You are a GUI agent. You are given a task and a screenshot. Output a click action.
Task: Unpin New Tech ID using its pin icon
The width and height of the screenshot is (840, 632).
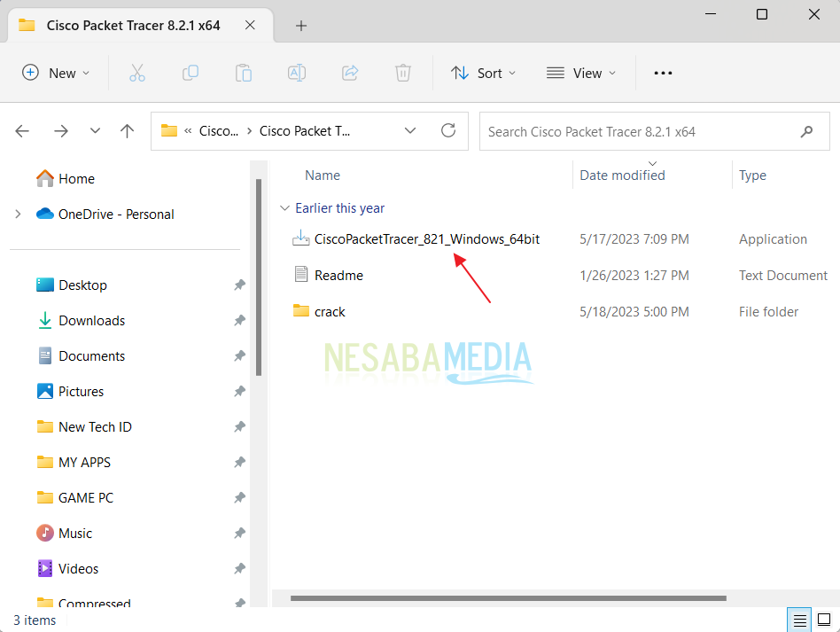[239, 426]
